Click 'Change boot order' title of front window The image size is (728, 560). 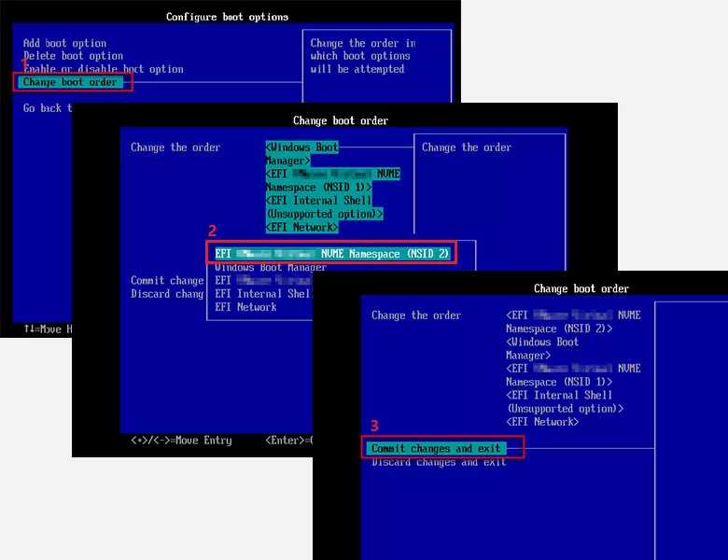click(x=581, y=288)
